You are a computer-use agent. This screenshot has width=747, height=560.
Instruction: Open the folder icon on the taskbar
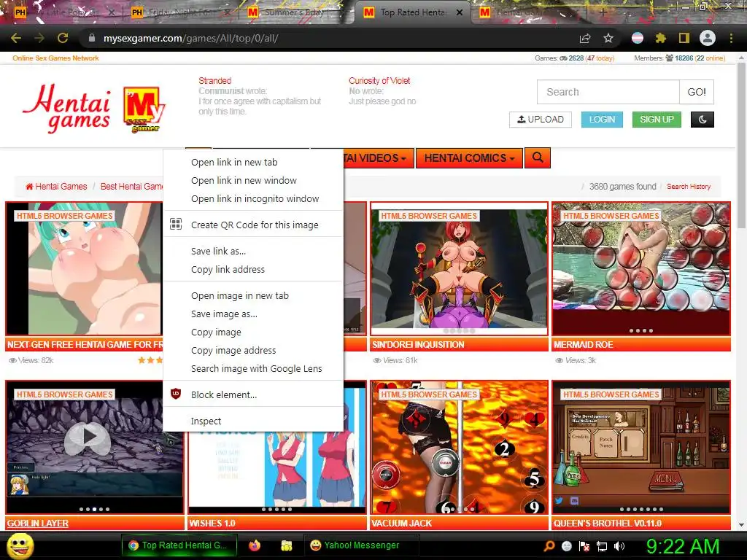(286, 545)
